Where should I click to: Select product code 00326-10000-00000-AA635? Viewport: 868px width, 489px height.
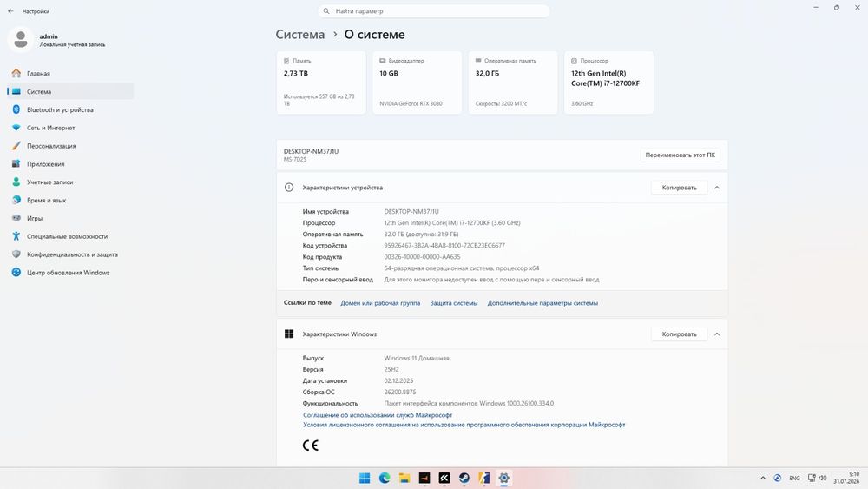tap(423, 257)
